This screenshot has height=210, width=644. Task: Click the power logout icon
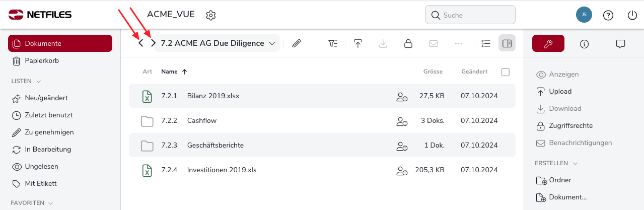[x=632, y=15]
